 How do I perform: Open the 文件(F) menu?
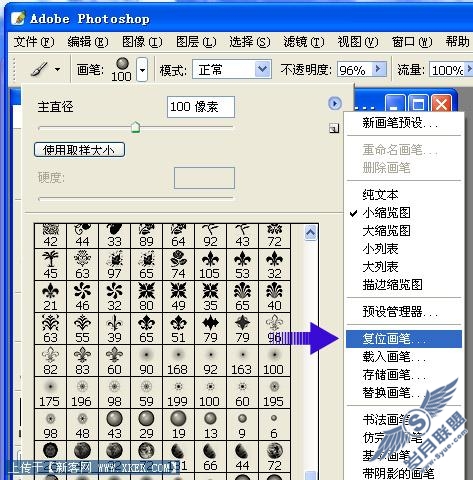[x=34, y=42]
